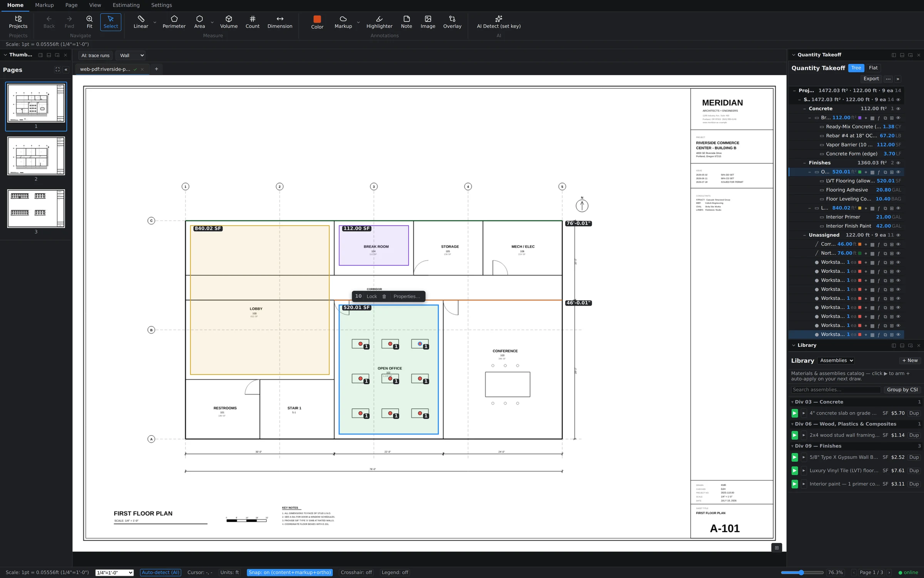Toggle Legend off in status bar
Viewport: 924px width, 578px height.
[395, 572]
